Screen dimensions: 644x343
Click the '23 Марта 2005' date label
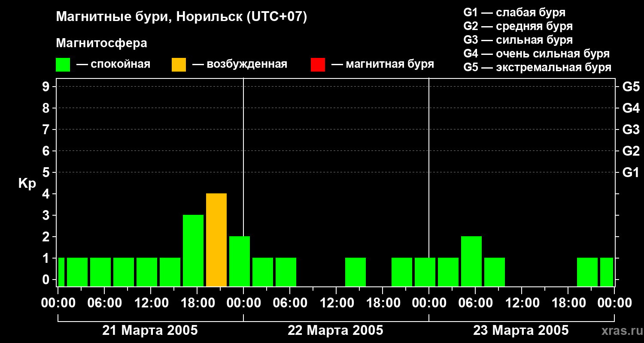(521, 331)
